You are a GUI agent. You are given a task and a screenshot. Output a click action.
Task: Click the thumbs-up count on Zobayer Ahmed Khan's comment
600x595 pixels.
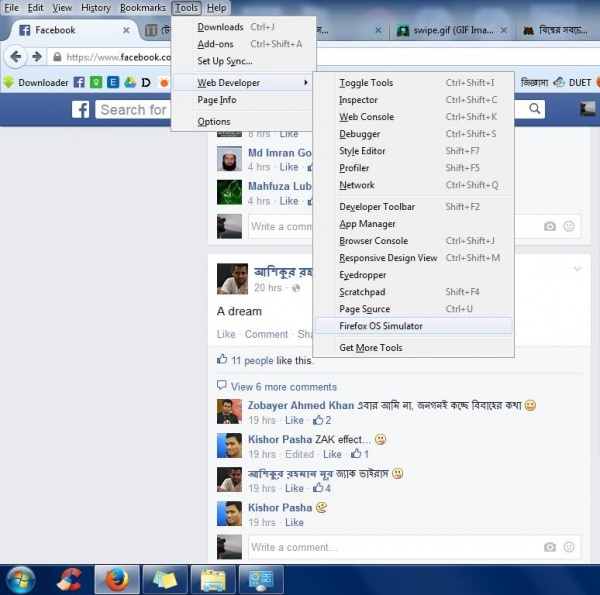pyautogui.click(x=322, y=420)
